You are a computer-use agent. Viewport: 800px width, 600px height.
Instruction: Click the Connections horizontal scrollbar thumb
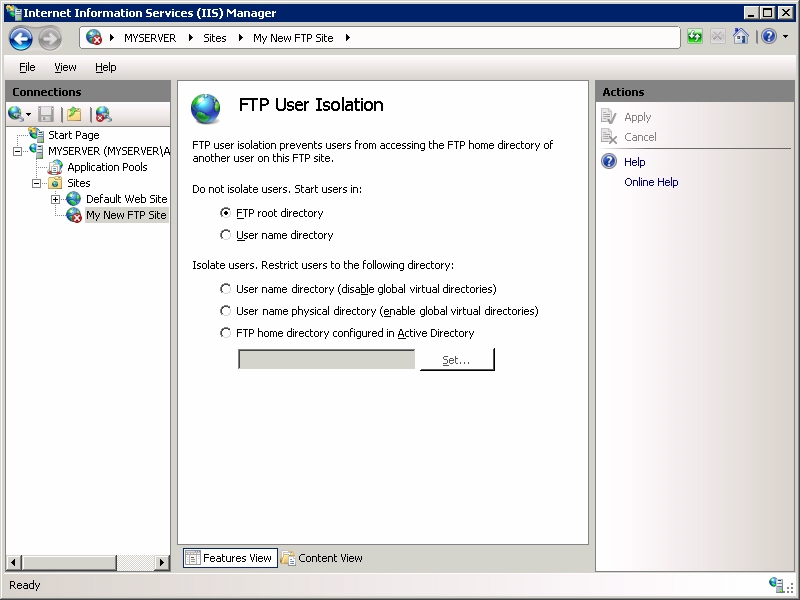pyautogui.click(x=68, y=562)
